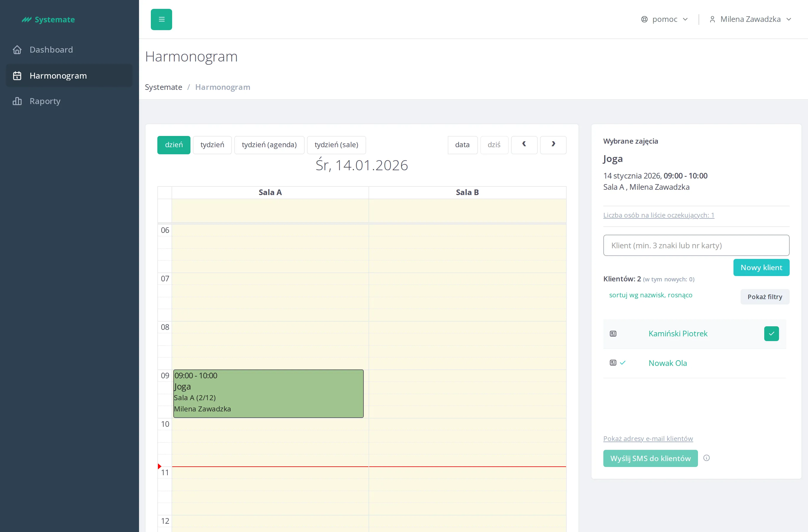Click the Nowy klient button

point(761,268)
